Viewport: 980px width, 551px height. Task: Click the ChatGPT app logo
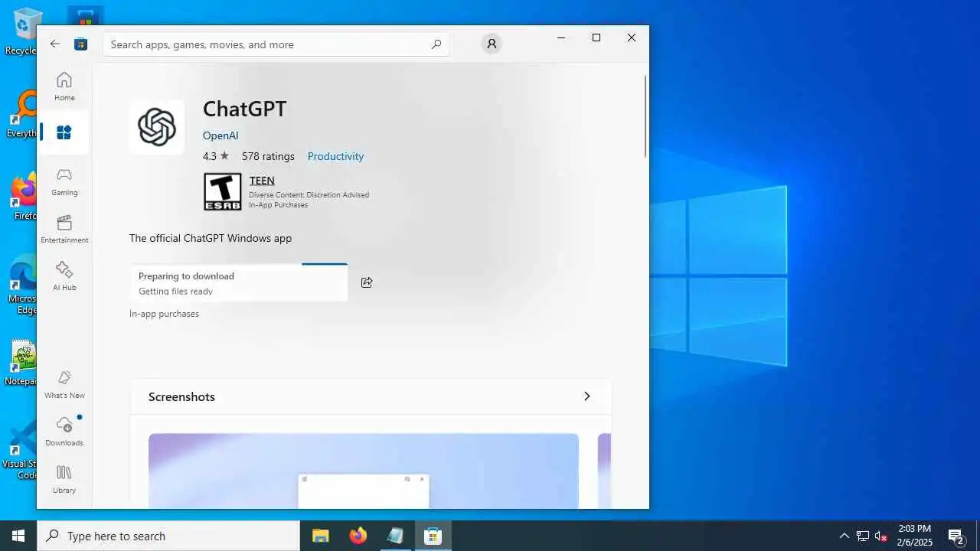click(157, 127)
